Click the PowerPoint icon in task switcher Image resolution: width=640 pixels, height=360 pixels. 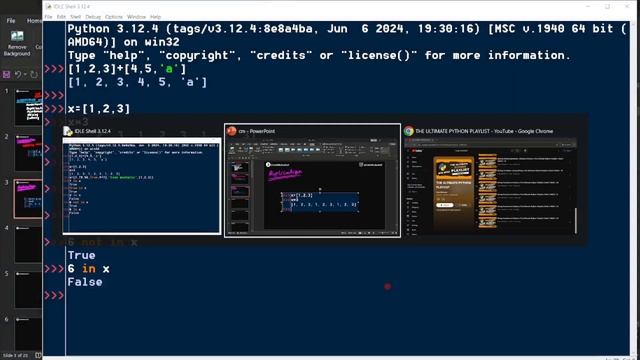(x=231, y=131)
